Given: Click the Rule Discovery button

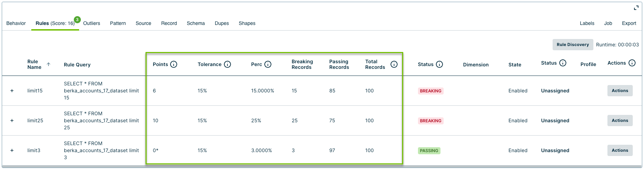Looking at the screenshot, I should pyautogui.click(x=573, y=45).
